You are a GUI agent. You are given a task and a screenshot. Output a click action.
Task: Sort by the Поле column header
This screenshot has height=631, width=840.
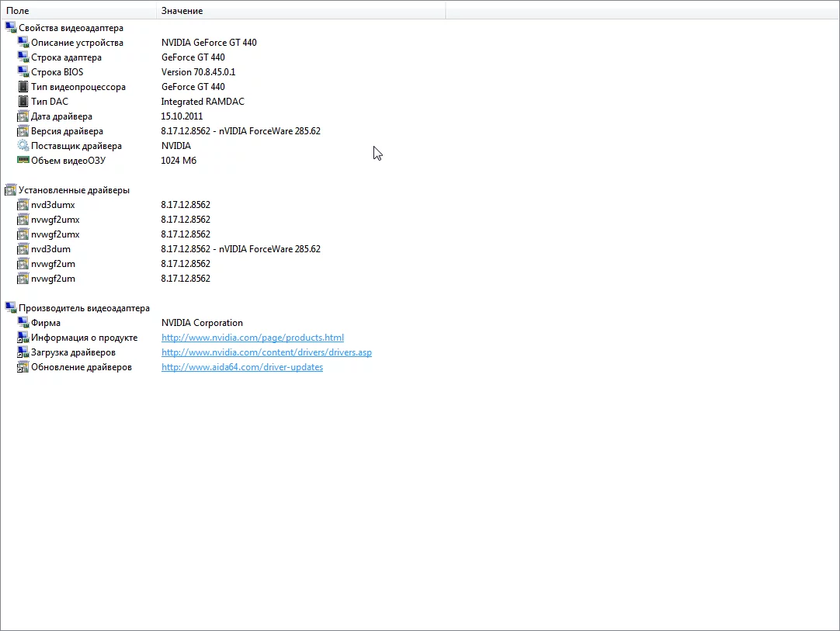point(78,11)
